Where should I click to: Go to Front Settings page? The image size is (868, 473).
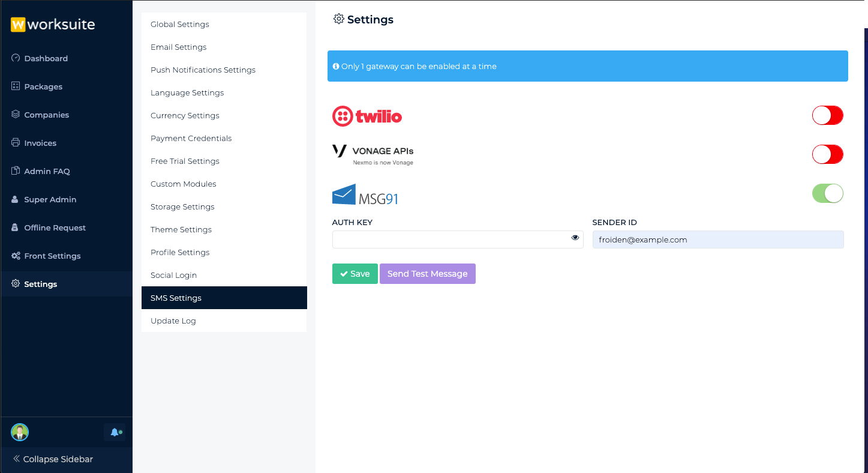(x=53, y=256)
